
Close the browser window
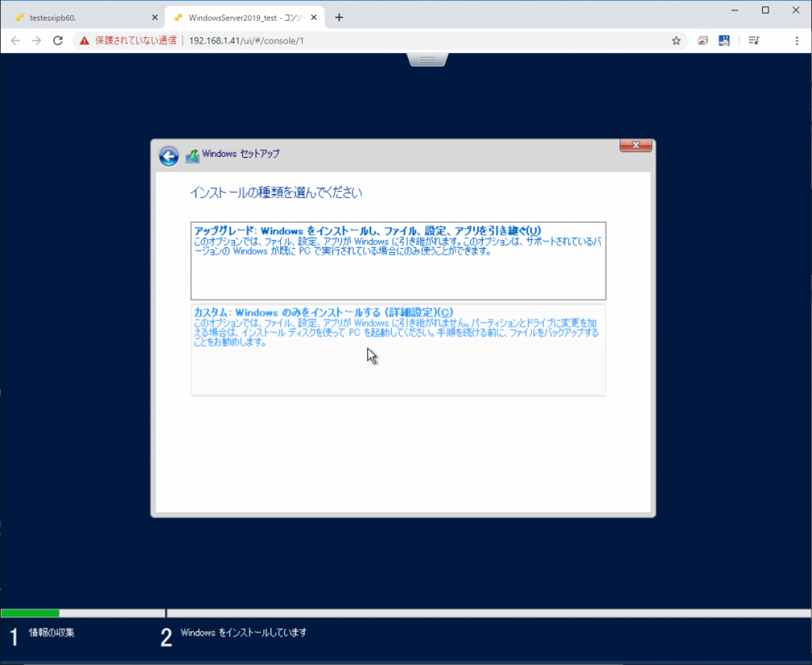pyautogui.click(x=796, y=10)
